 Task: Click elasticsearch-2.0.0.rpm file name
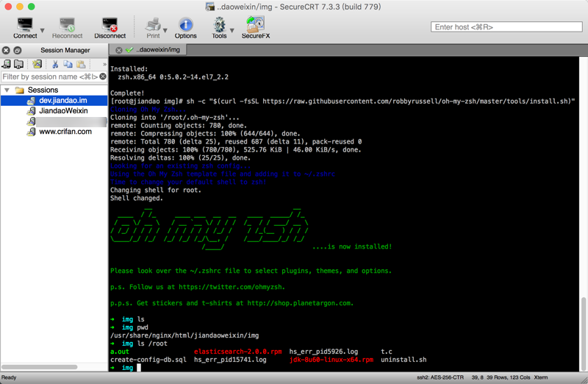coord(237,352)
